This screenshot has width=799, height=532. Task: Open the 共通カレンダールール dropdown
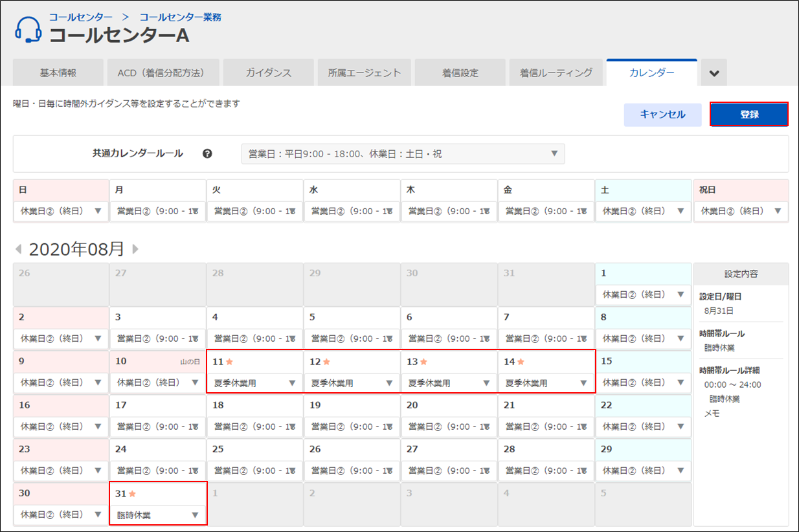[403, 154]
